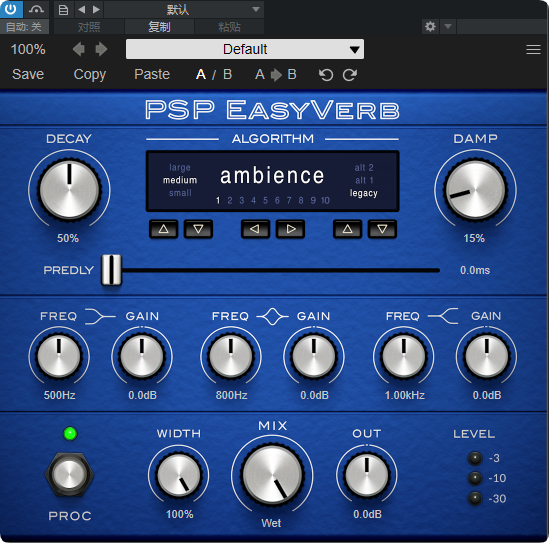Click the peak bell filter icon
The width and height of the screenshot is (549, 543).
pyautogui.click(x=273, y=316)
